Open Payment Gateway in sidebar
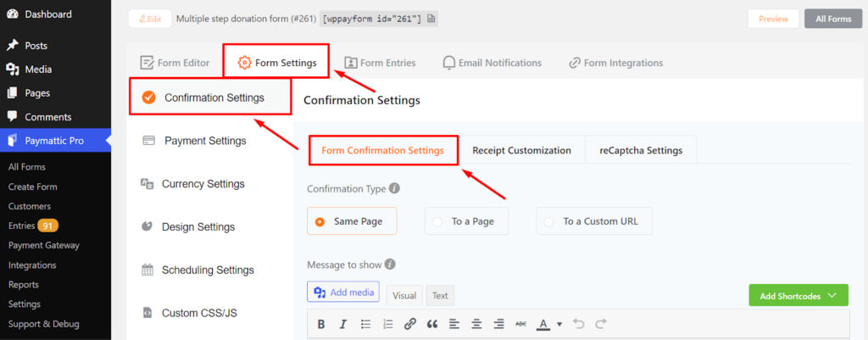The image size is (868, 340). [x=44, y=245]
